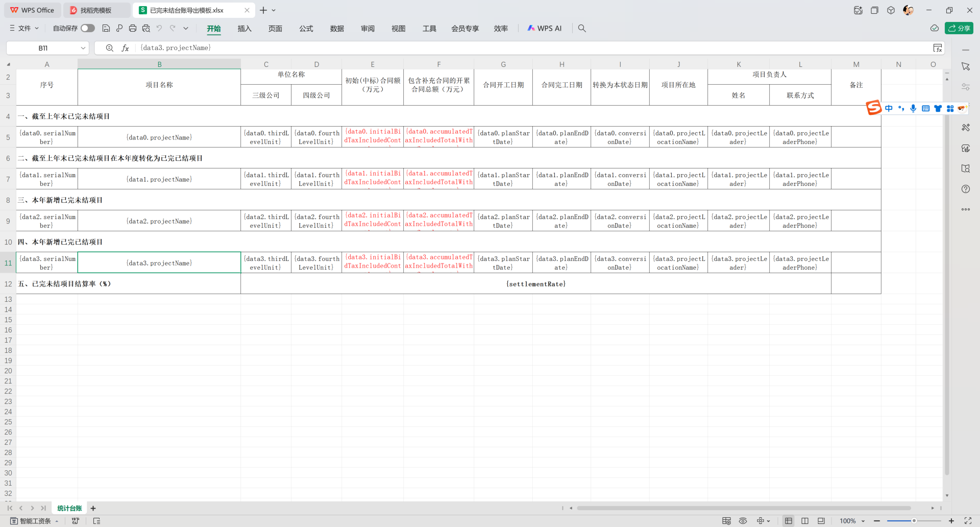Click the 分享 share button
980x527 pixels.
(x=959, y=29)
